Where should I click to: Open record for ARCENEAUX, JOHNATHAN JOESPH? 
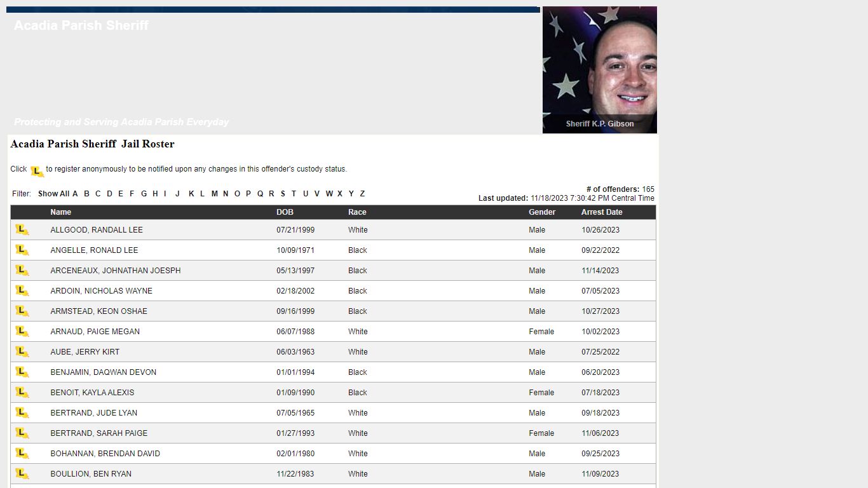pyautogui.click(x=116, y=271)
